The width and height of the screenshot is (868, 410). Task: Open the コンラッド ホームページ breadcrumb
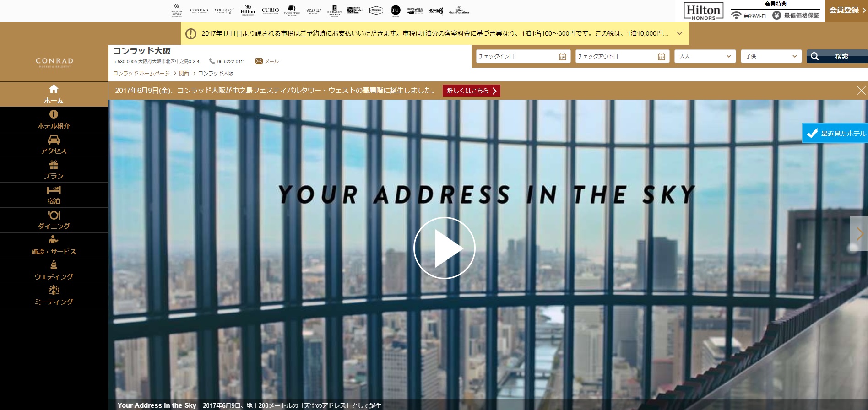pyautogui.click(x=141, y=73)
